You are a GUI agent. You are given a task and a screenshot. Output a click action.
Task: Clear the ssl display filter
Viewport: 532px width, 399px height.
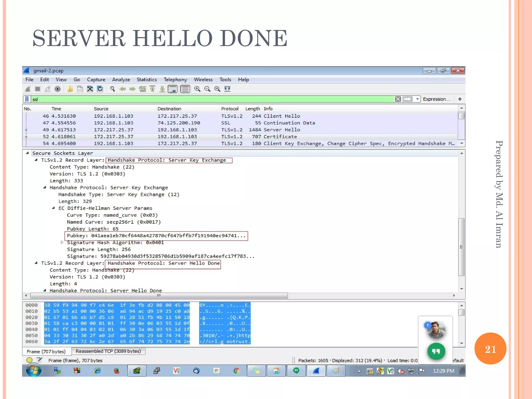(x=398, y=99)
